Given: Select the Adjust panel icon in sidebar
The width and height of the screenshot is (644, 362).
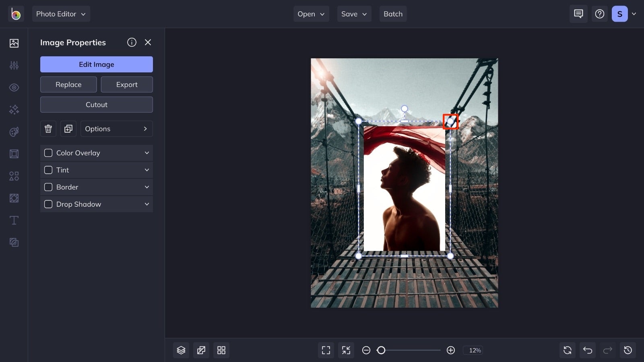Looking at the screenshot, I should click(x=14, y=65).
